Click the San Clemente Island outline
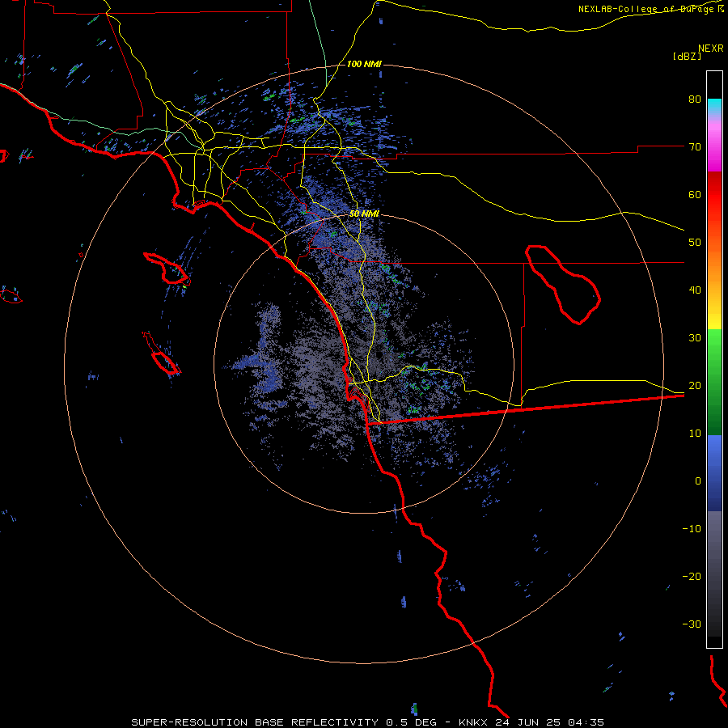728x728 pixels. (162, 353)
